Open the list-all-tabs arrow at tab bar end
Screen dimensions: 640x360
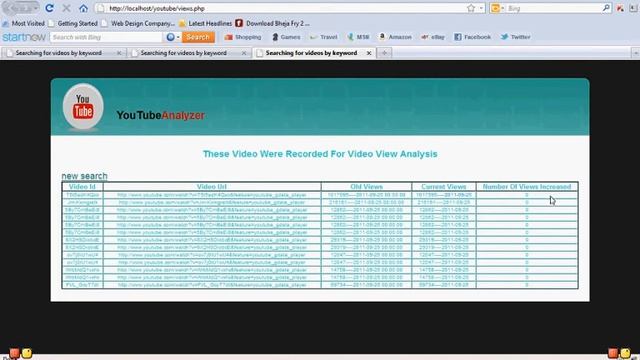(636, 53)
